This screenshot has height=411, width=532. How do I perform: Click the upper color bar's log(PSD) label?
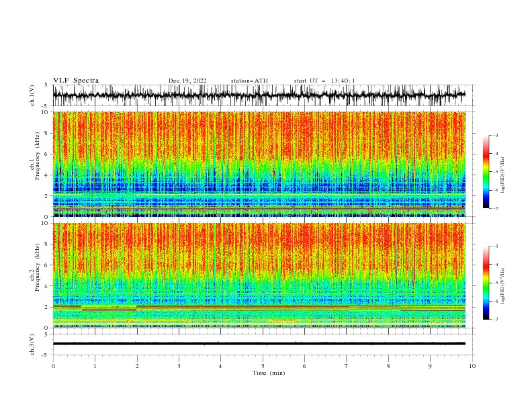pyautogui.click(x=503, y=175)
